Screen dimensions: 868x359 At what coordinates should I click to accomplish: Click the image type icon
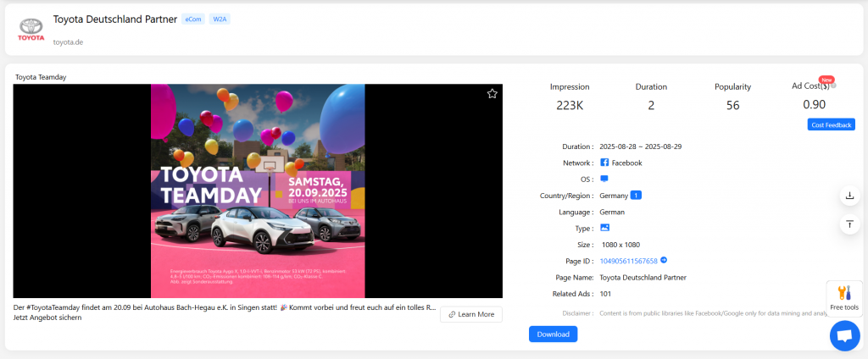pyautogui.click(x=604, y=228)
